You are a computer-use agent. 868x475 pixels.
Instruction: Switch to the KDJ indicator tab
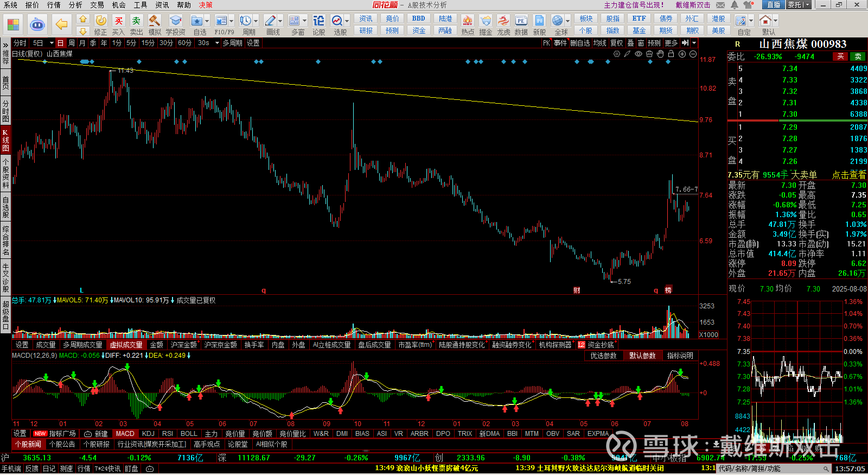click(148, 434)
